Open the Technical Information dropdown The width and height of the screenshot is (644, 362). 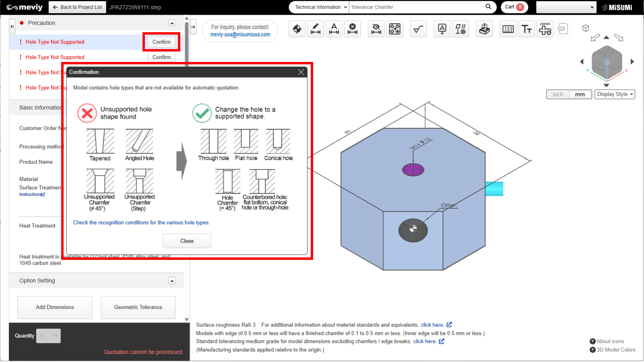click(x=320, y=7)
